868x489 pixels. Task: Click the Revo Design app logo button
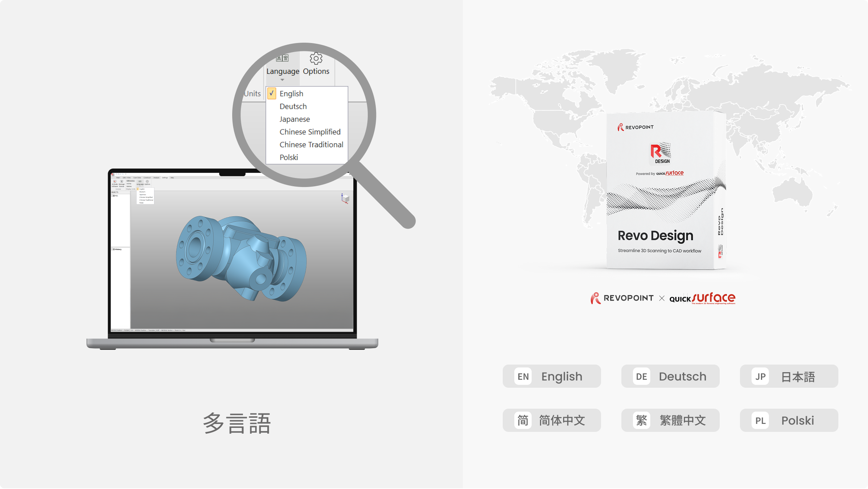click(113, 175)
